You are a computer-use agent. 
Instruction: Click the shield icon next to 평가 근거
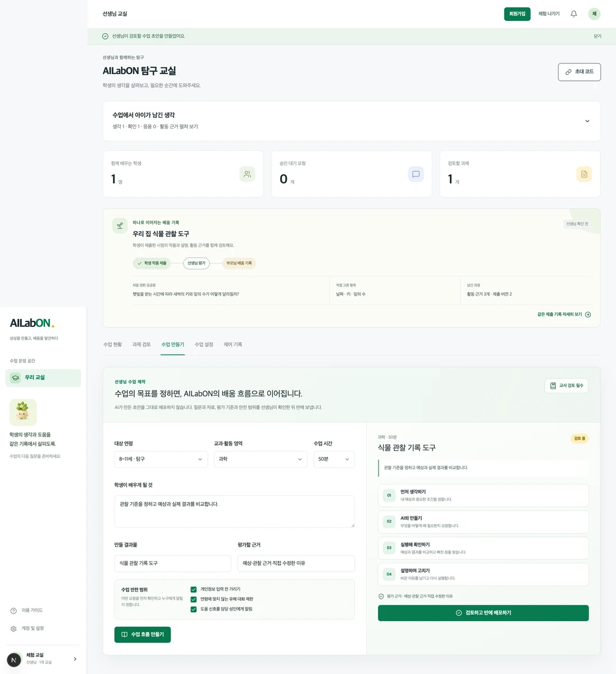[x=381, y=596]
